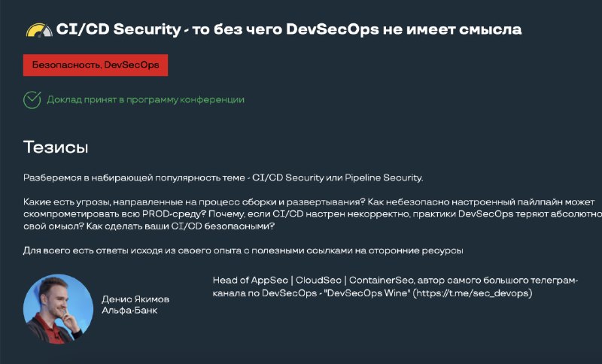Click the 'Тезисы' section heading
The height and width of the screenshot is (364, 602).
pyautogui.click(x=56, y=147)
